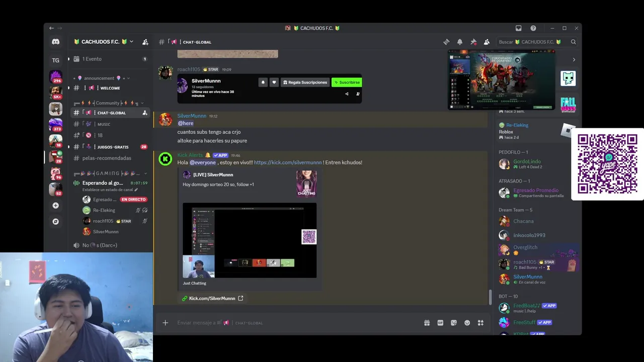This screenshot has height=362, width=644.
Task: Open 1 Evento events entry
Action: [x=110, y=59]
